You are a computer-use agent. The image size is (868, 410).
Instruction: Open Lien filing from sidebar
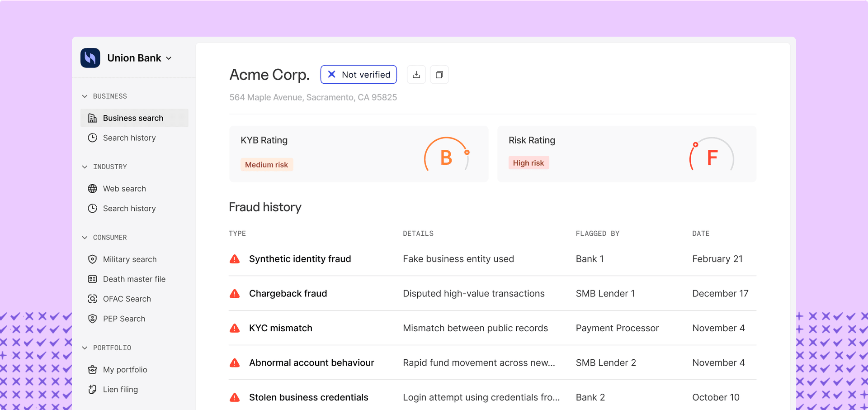click(120, 389)
